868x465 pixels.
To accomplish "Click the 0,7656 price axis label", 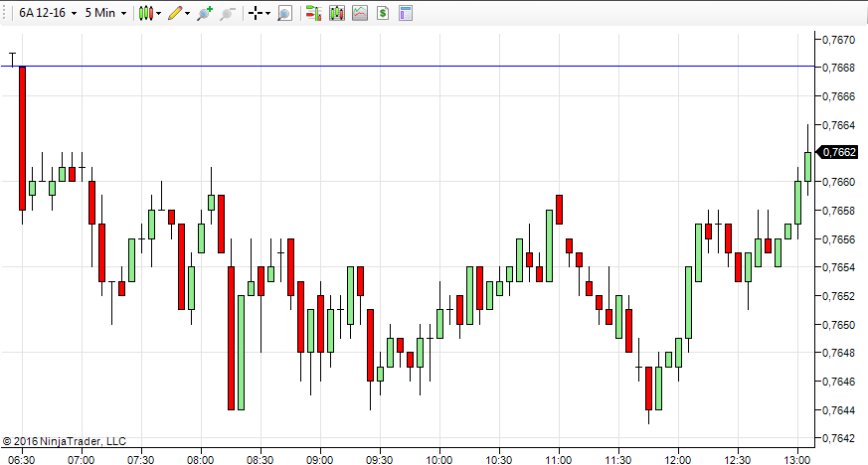I will point(838,239).
